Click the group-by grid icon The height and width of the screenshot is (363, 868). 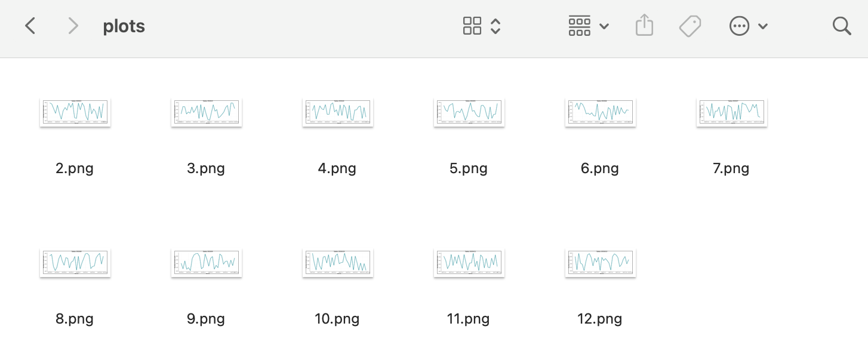(x=579, y=26)
